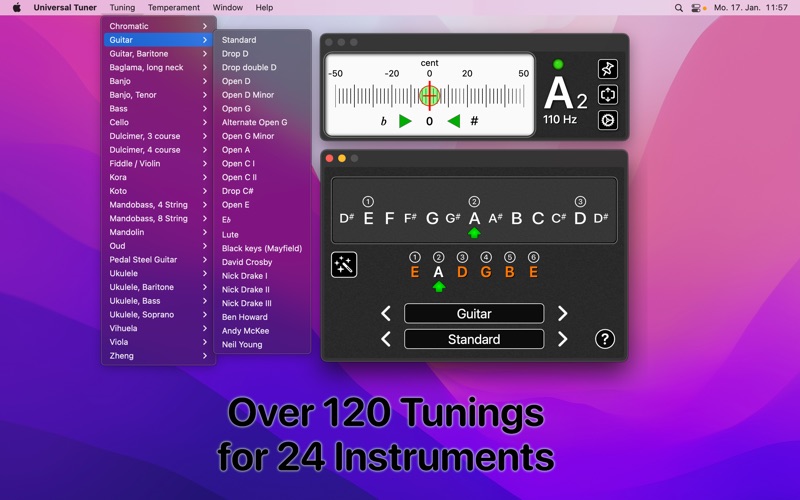This screenshot has width=800, height=500.
Task: Open the Tuning menu in menu bar
Action: [122, 8]
